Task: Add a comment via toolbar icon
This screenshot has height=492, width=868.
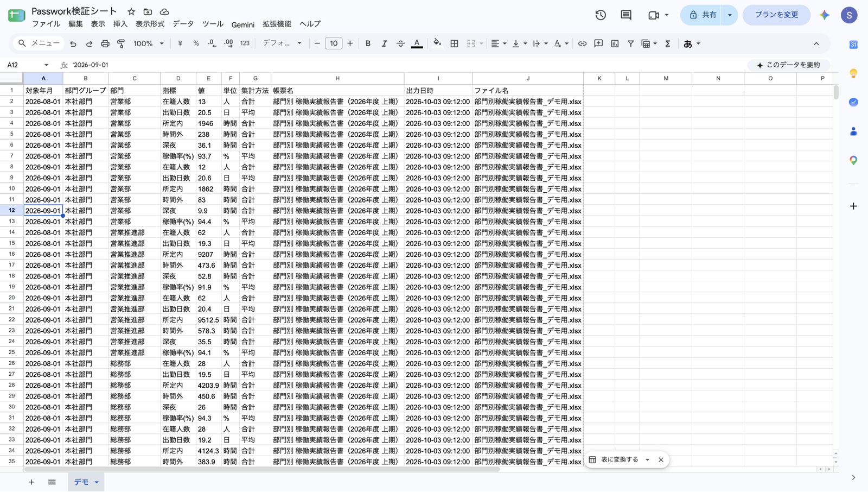Action: 598,44
